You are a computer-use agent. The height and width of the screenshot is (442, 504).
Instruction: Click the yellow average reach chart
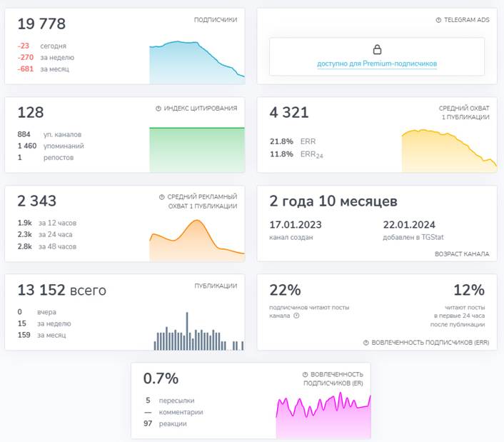pos(449,151)
